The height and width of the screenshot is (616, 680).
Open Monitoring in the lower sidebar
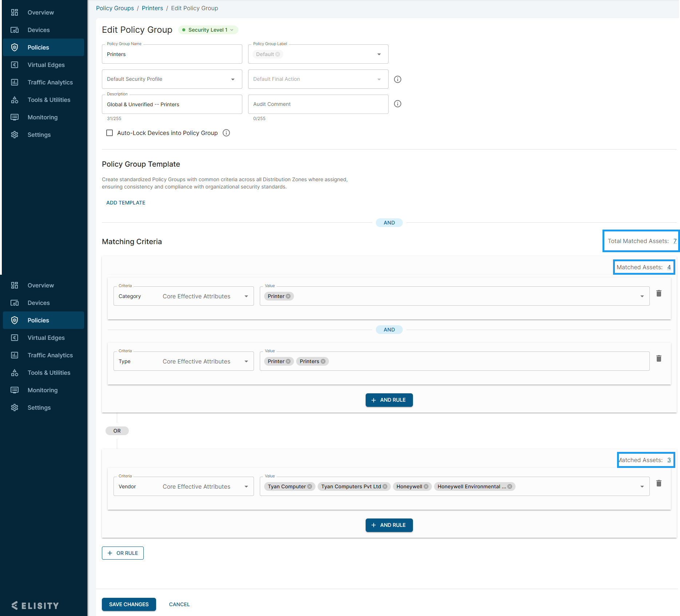(44, 390)
